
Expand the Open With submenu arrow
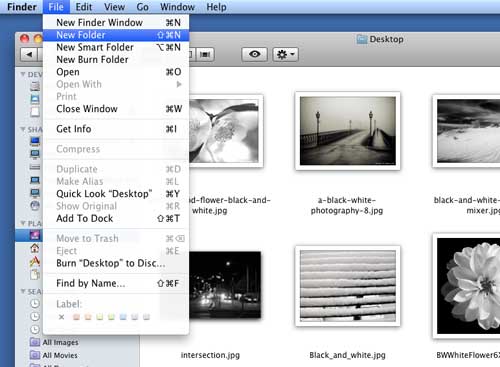click(x=179, y=84)
